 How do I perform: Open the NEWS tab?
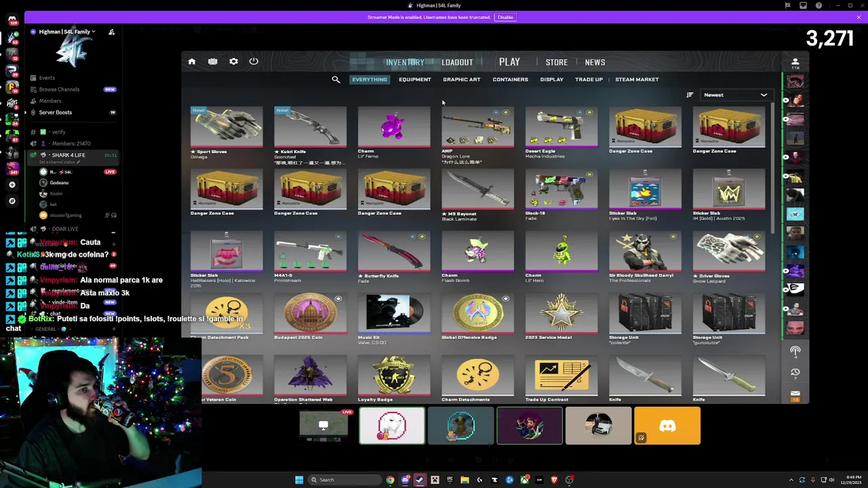595,62
